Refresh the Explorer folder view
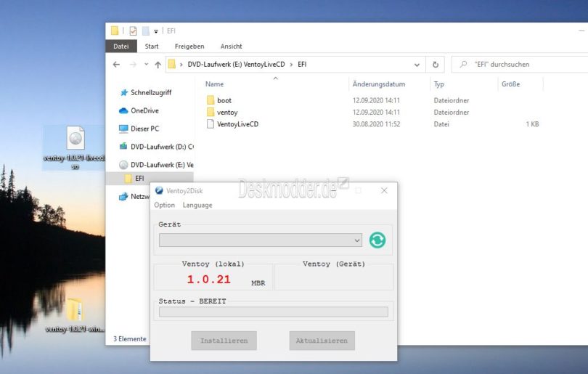 [x=436, y=65]
